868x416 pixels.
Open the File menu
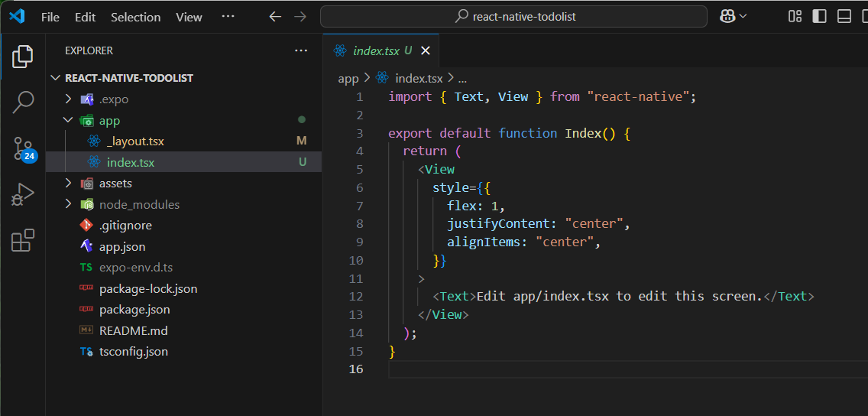[50, 17]
